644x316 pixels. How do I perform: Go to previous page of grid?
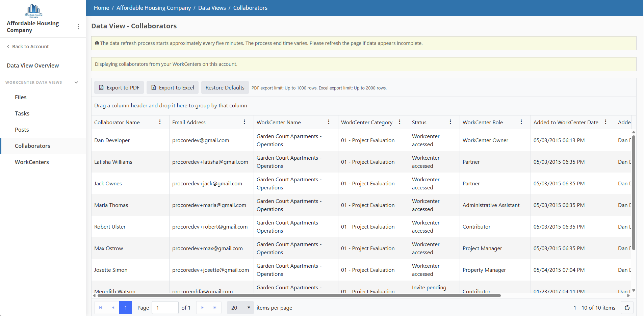pyautogui.click(x=113, y=308)
